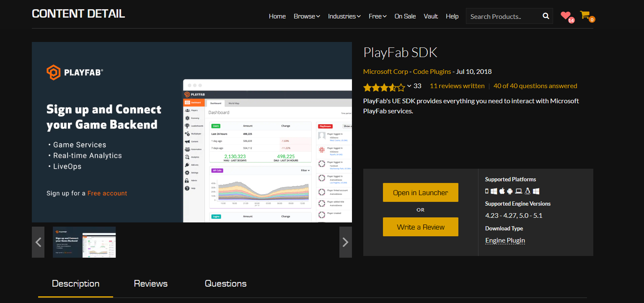
Task: Select the PlayFab screenshot thumbnail
Action: [x=84, y=242]
